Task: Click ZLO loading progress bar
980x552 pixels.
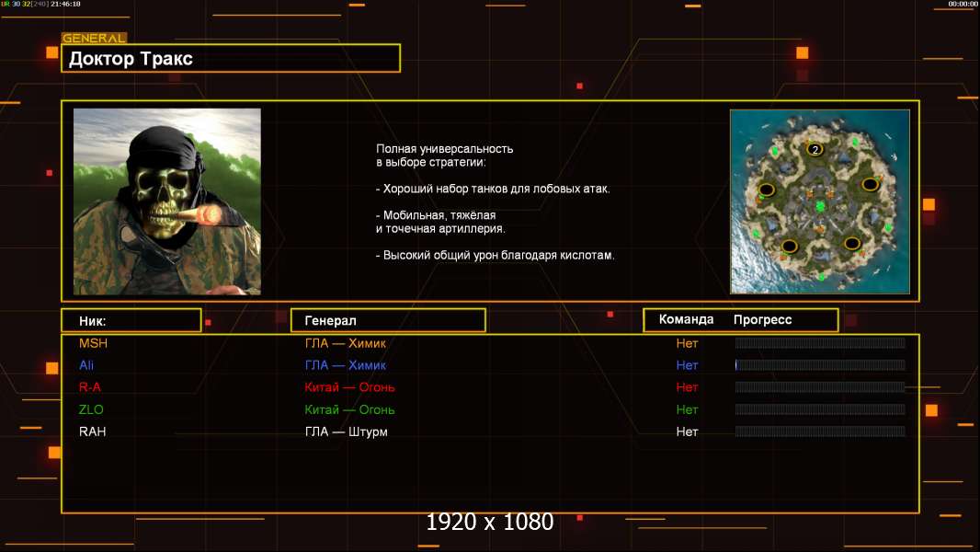Action: click(x=820, y=409)
